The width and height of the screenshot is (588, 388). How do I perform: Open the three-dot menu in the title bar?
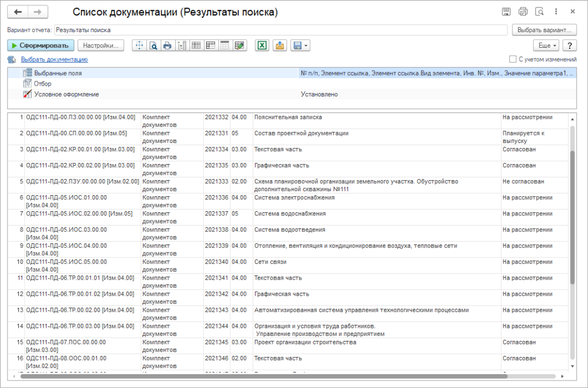click(556, 11)
